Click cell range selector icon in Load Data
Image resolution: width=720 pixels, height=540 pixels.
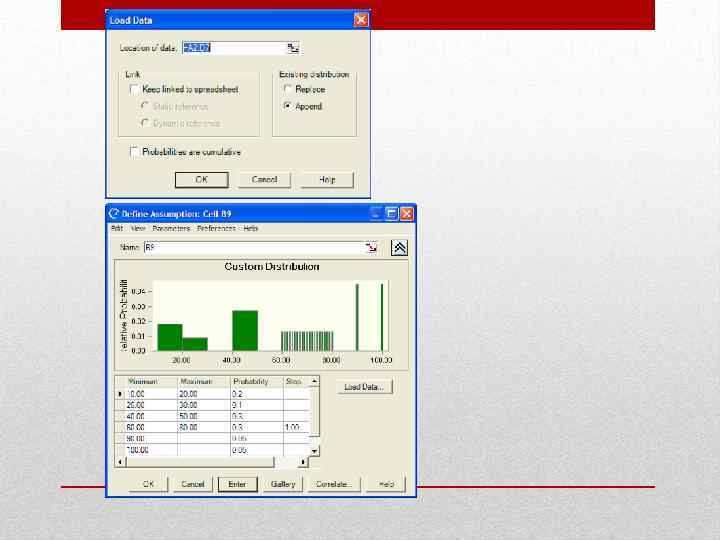pyautogui.click(x=293, y=48)
